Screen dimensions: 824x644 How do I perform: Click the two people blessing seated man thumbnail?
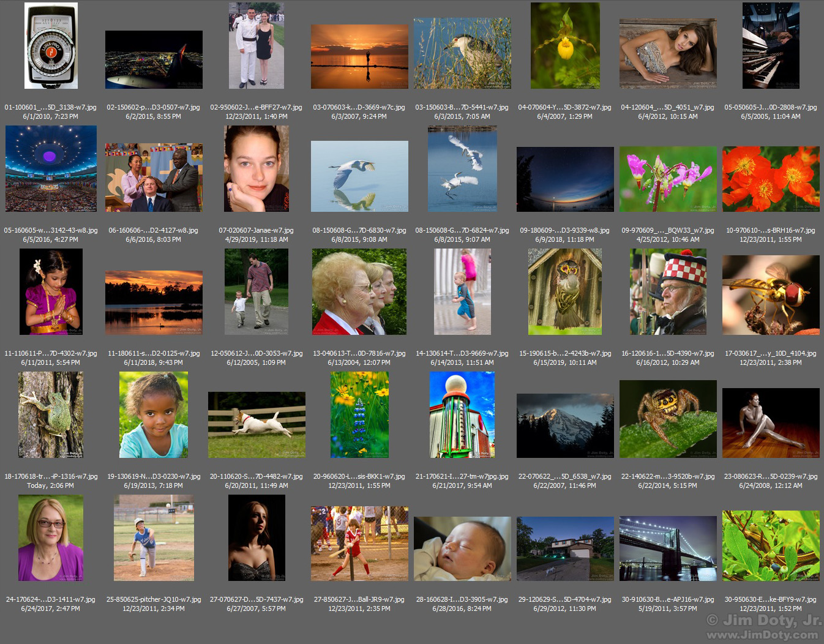(154, 178)
